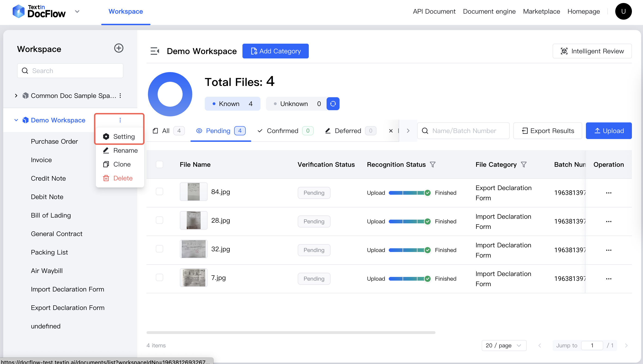
Task: Toggle the select-all header checkbox
Action: (159, 164)
